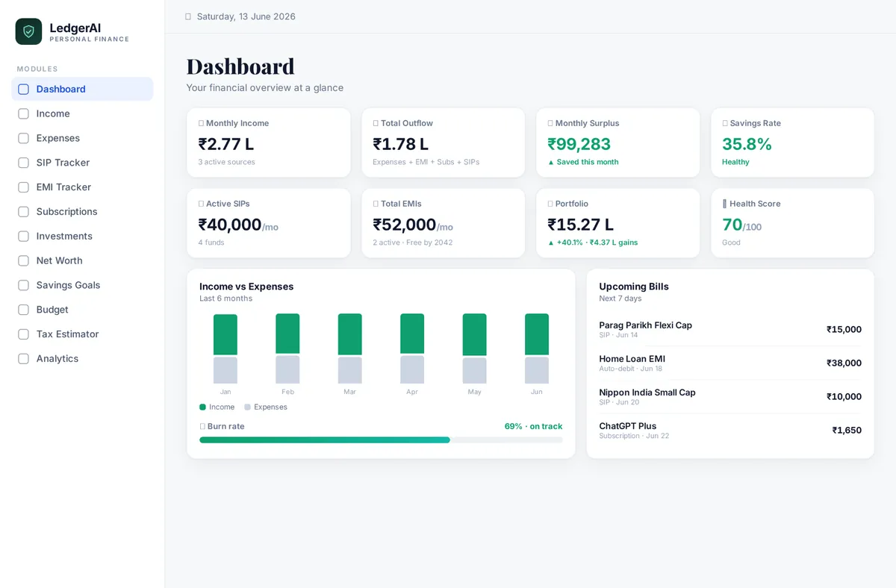The image size is (896, 588).
Task: Click the Portfolio card icon
Action: pos(550,204)
